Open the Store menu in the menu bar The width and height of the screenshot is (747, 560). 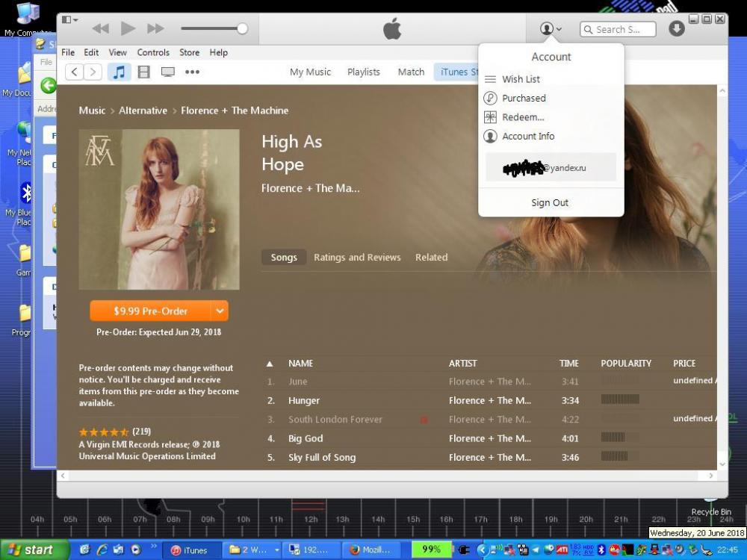point(189,52)
